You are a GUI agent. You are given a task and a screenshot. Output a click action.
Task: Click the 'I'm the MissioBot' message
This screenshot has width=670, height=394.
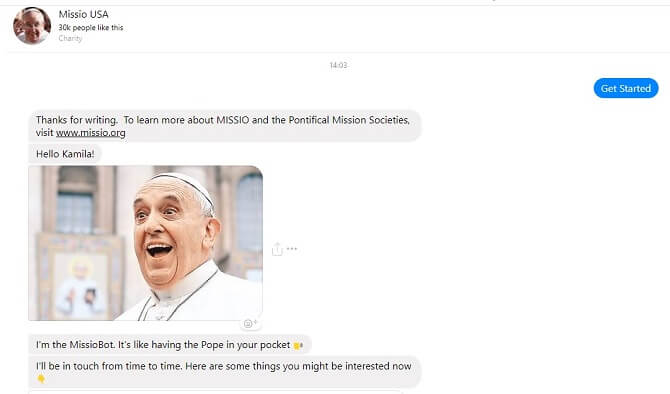click(x=170, y=345)
